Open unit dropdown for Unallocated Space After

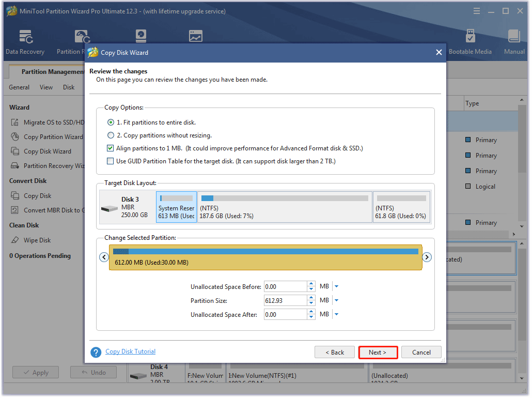(x=336, y=314)
